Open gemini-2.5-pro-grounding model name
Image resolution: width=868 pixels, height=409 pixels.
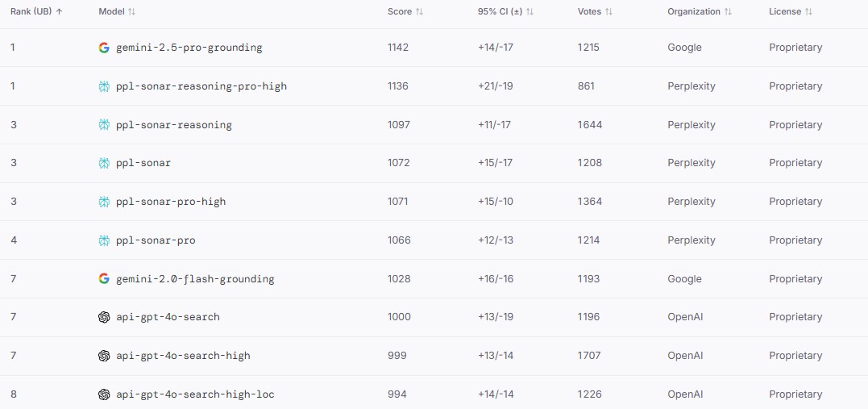[189, 48]
